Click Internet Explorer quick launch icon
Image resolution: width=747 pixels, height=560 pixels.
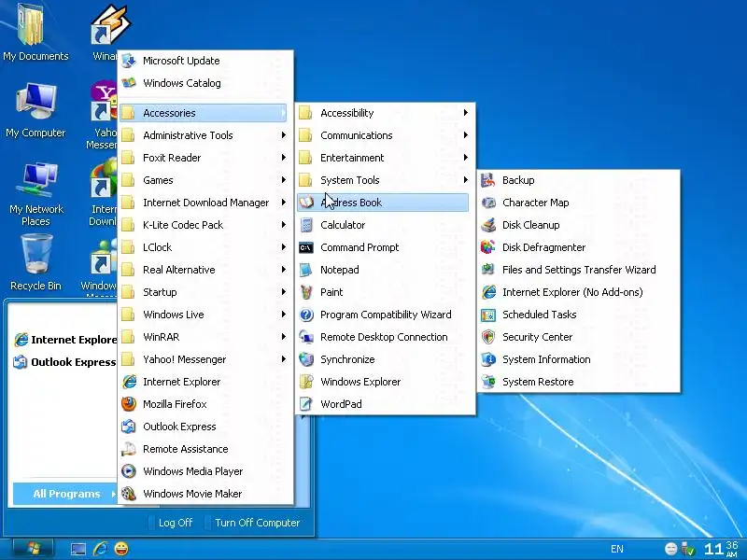100,549
